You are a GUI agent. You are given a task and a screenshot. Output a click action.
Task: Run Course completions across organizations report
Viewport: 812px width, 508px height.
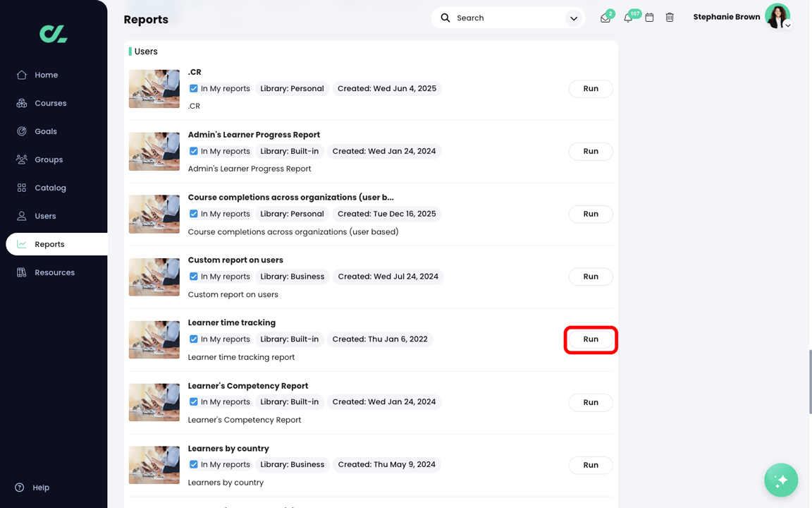coord(591,214)
